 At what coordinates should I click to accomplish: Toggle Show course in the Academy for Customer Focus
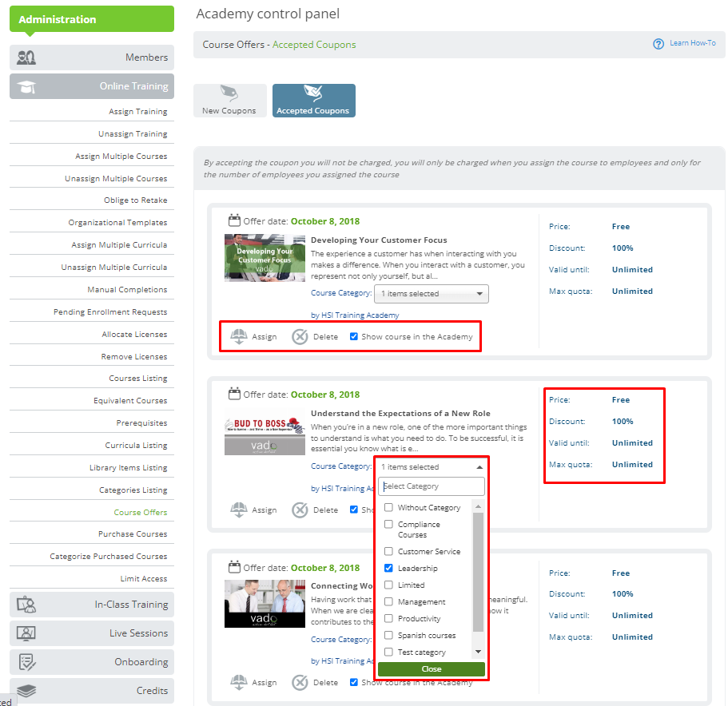(x=354, y=336)
